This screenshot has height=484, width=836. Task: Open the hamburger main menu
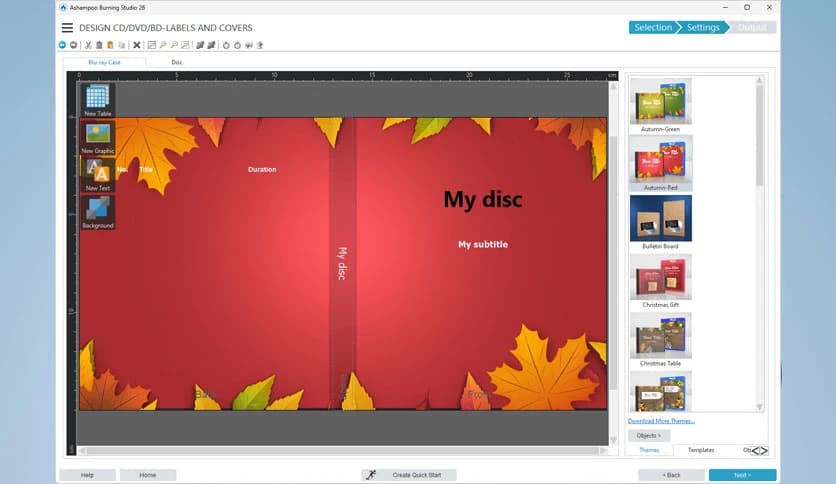pos(67,28)
